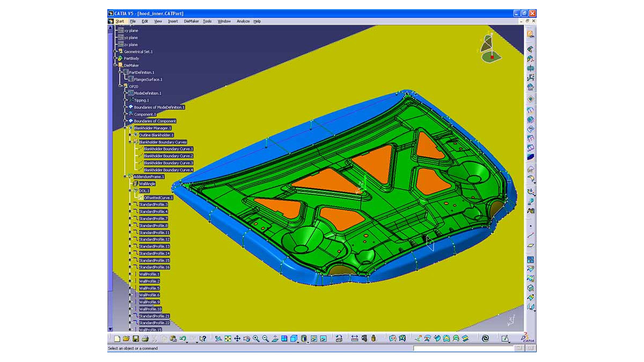Select yz plane in the tree
Screen dimensions: 644x362
131,38
